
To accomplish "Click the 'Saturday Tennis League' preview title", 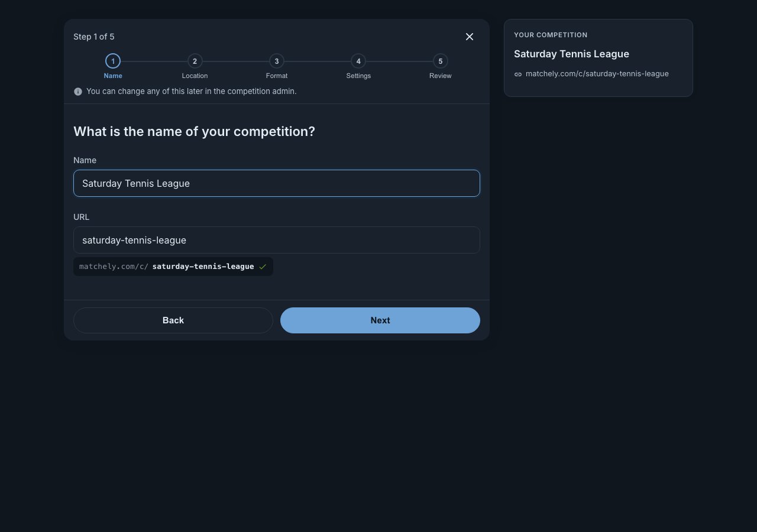I will click(571, 54).
